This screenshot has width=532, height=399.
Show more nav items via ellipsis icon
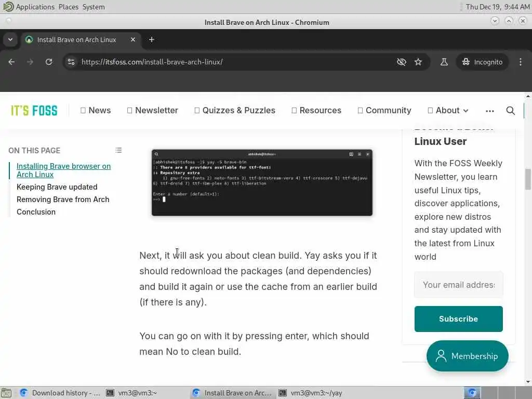489,111
